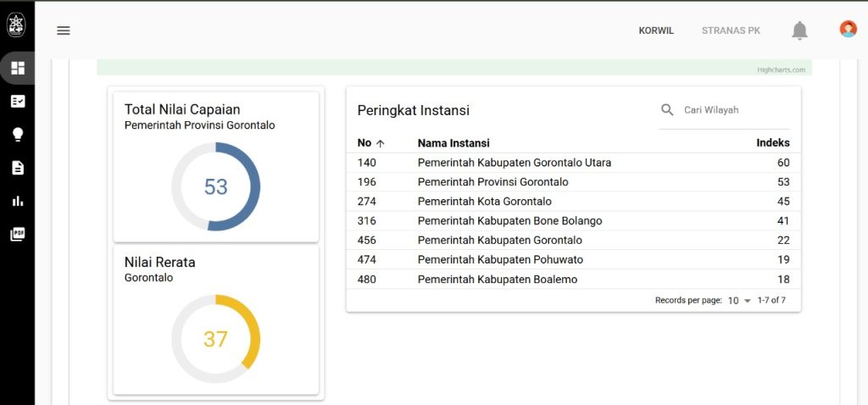Sort table by Indeks column header

click(x=772, y=143)
